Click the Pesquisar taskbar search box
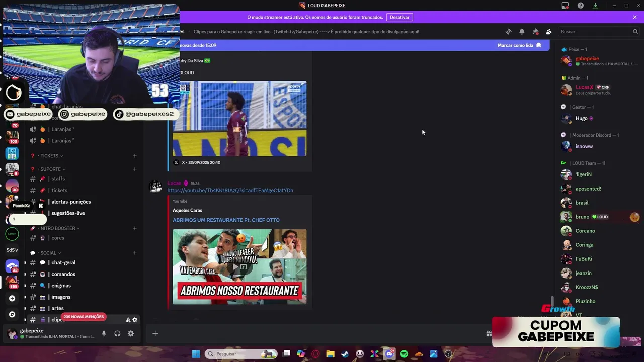Image resolution: width=644 pixels, height=362 pixels. [242, 354]
